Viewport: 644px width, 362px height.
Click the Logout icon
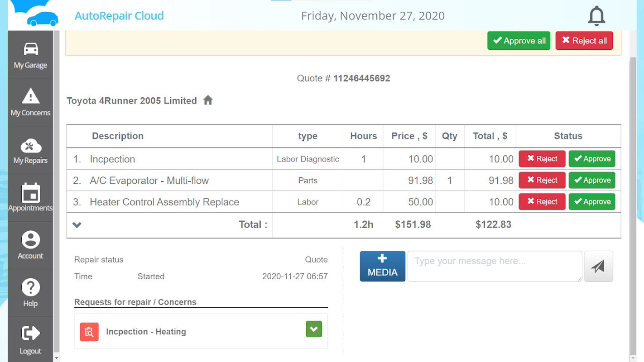point(31,333)
